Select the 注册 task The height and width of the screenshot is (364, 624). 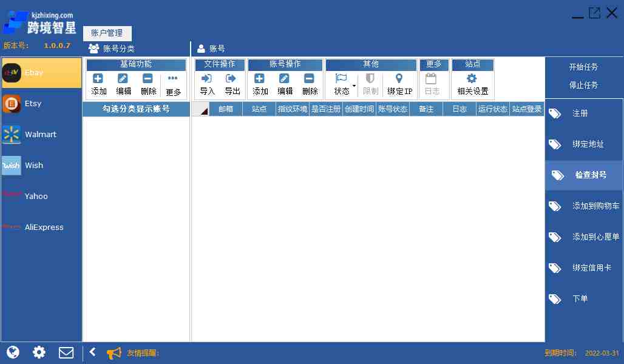coord(584,113)
